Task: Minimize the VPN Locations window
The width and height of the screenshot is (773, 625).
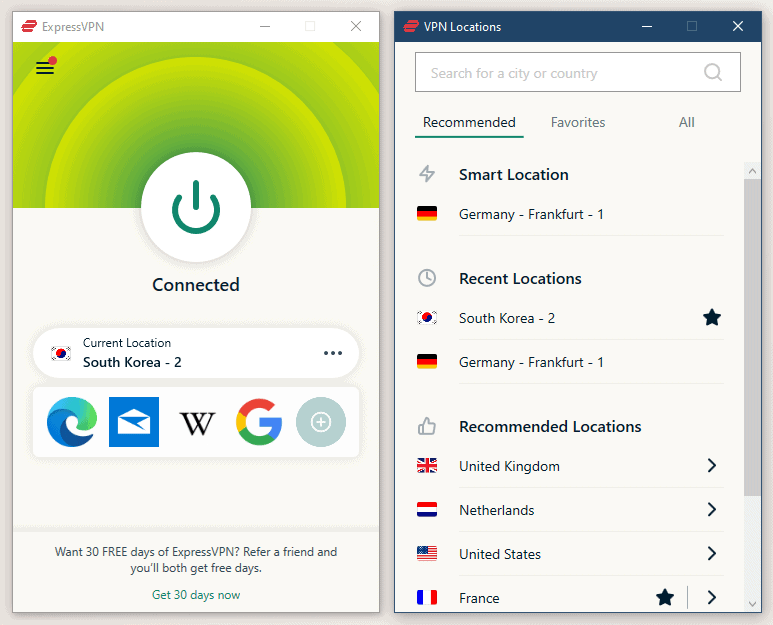Action: click(x=647, y=26)
